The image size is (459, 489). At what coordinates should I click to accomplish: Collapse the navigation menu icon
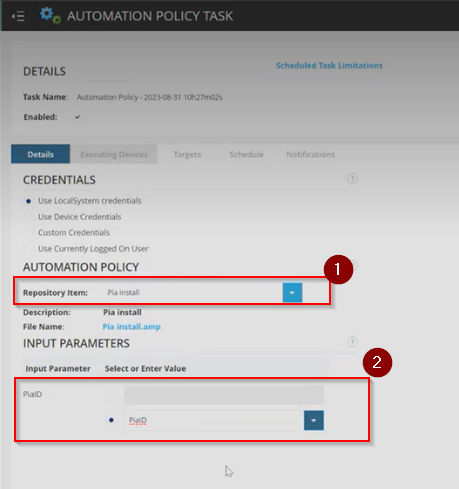pyautogui.click(x=18, y=16)
